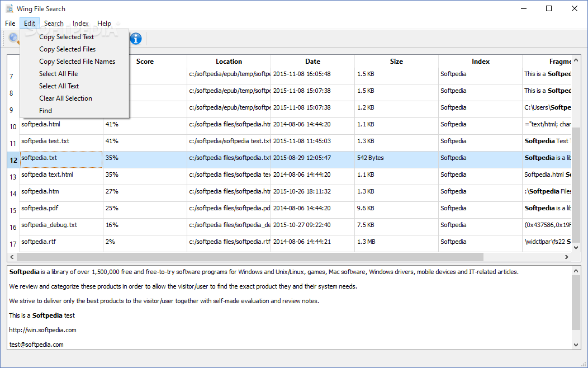588x368 pixels.
Task: Sort by the Size column header
Action: (396, 62)
